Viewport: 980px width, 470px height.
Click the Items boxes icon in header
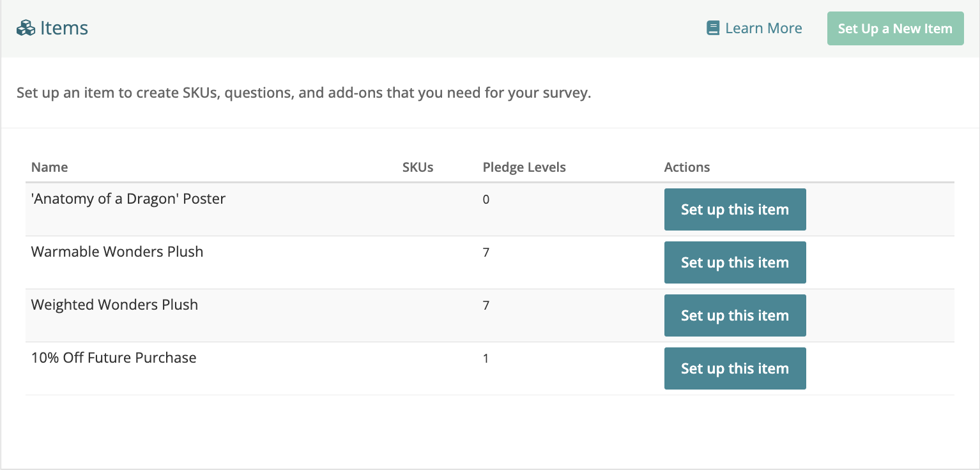pos(26,28)
